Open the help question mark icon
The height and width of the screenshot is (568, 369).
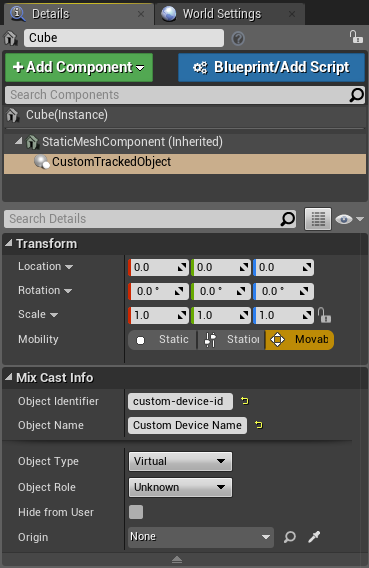pos(238,38)
